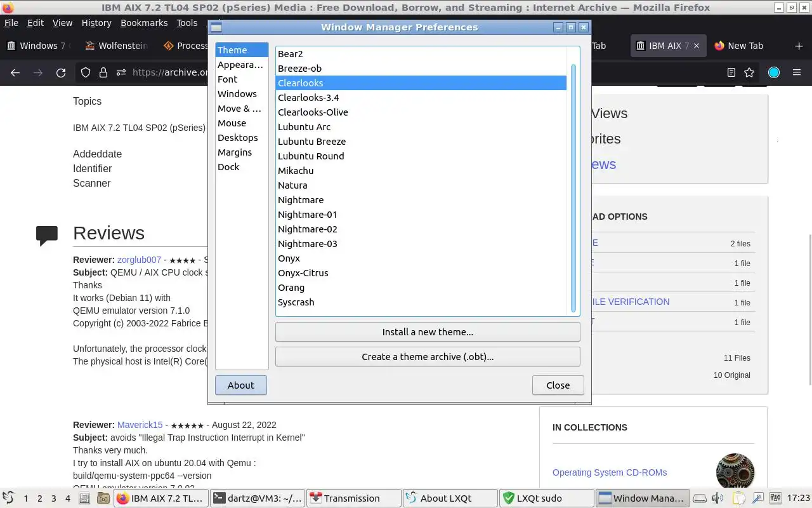812x508 pixels.
Task: Open Firefox Bookmarks menu
Action: [144, 23]
